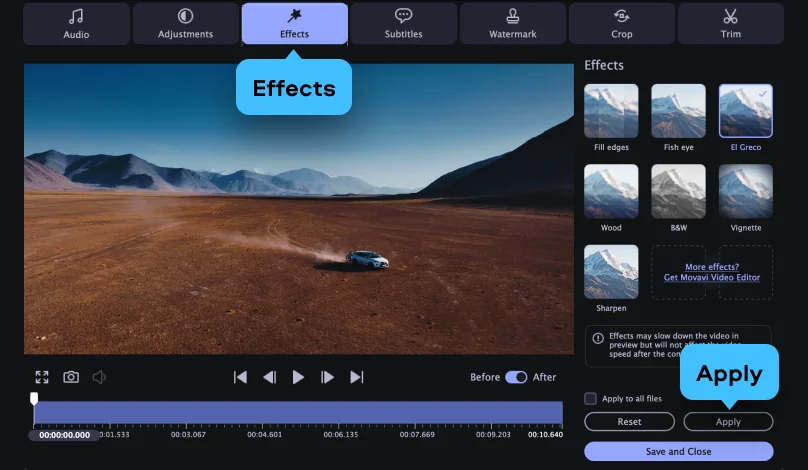Take a snapshot with the camera icon

click(x=71, y=377)
